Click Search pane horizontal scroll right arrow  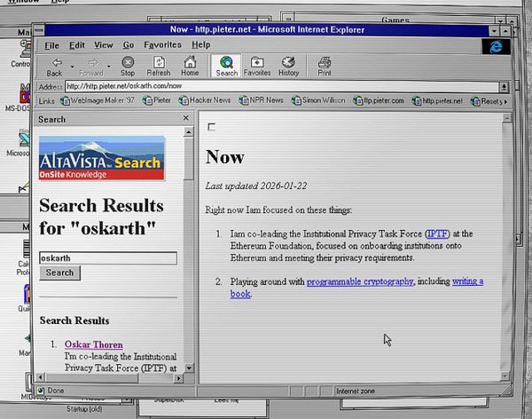[178, 378]
